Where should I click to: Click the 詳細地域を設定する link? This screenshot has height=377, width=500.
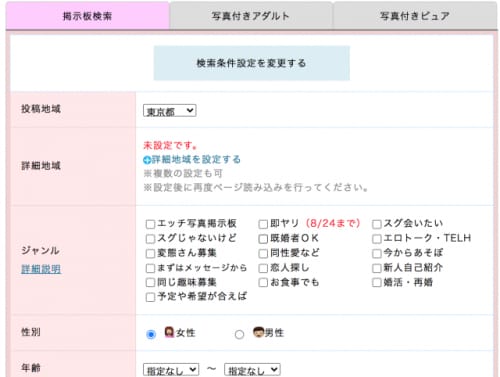(x=196, y=159)
